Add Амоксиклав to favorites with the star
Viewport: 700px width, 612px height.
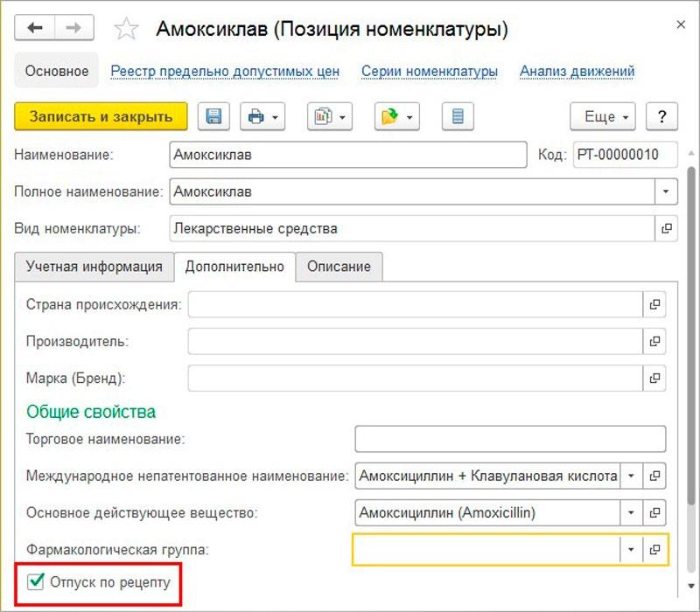click(x=126, y=29)
